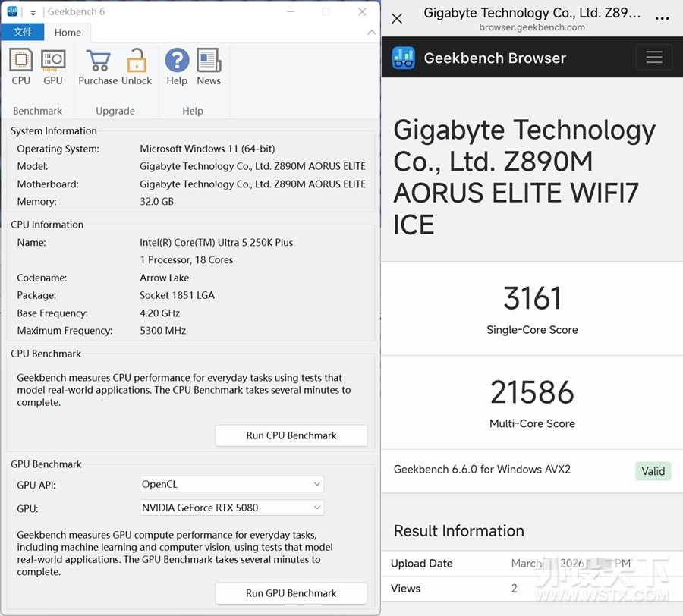Viewport: 683px width, 616px height.
Task: Click the browser.geekbench.com address text
Action: 532,27
